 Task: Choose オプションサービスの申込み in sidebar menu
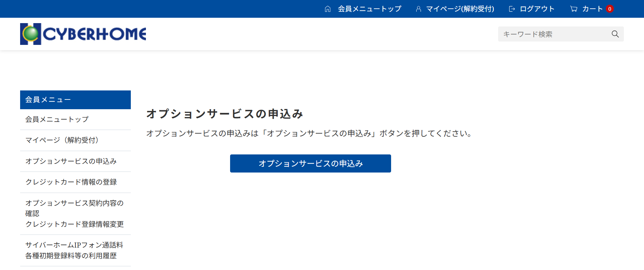71,161
